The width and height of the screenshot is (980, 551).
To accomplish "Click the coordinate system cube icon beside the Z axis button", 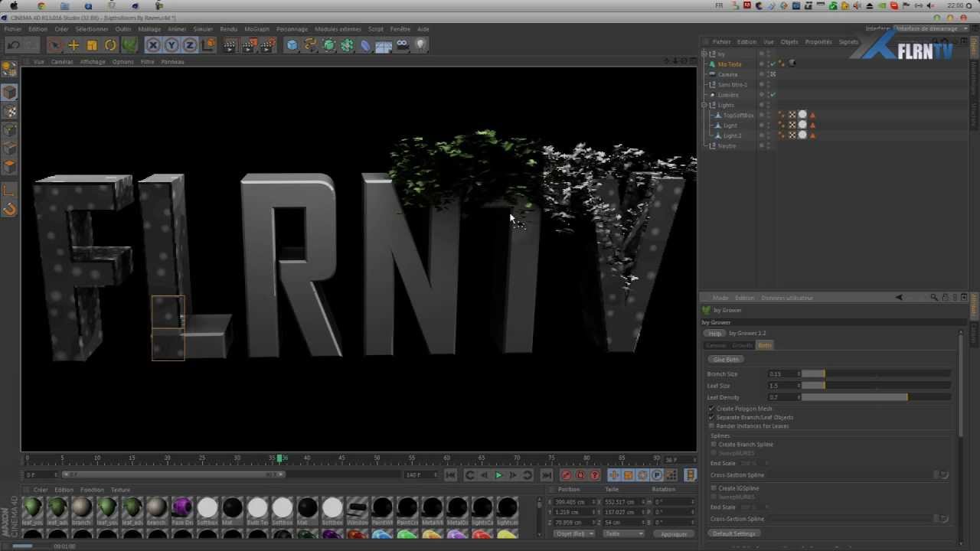I will pyautogui.click(x=208, y=45).
